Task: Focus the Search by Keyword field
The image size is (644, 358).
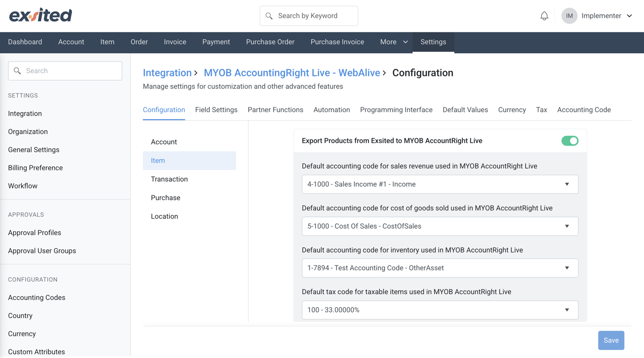Action: click(x=309, y=16)
